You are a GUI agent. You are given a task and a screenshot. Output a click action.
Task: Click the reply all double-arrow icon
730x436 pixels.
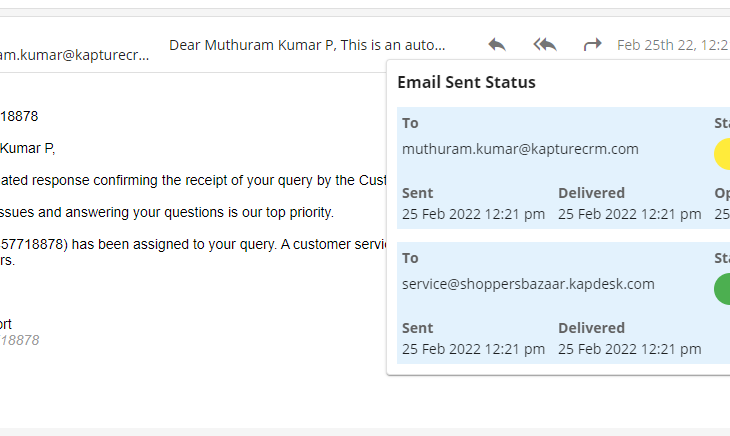545,45
